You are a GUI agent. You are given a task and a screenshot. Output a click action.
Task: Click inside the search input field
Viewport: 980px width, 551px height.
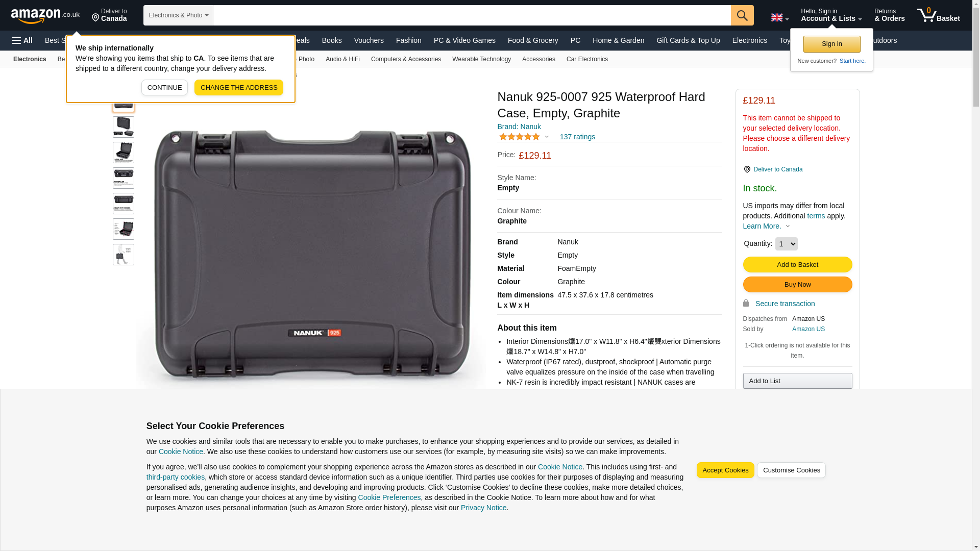pos(472,15)
